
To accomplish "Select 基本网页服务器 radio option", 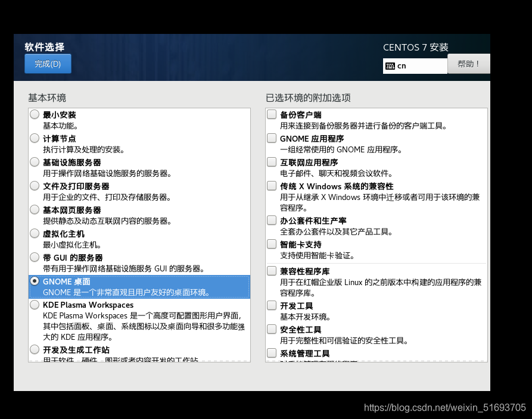I will (35, 209).
